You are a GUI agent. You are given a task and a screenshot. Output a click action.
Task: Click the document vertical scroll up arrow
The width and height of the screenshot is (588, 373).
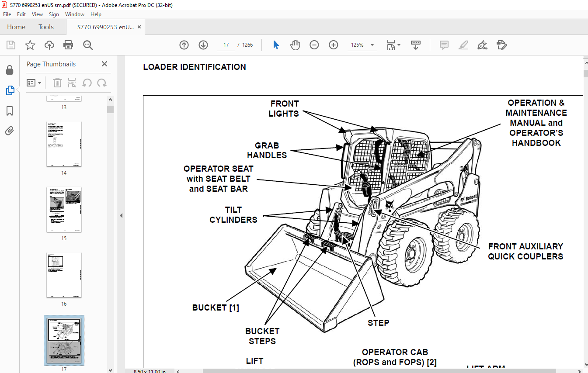(x=586, y=63)
